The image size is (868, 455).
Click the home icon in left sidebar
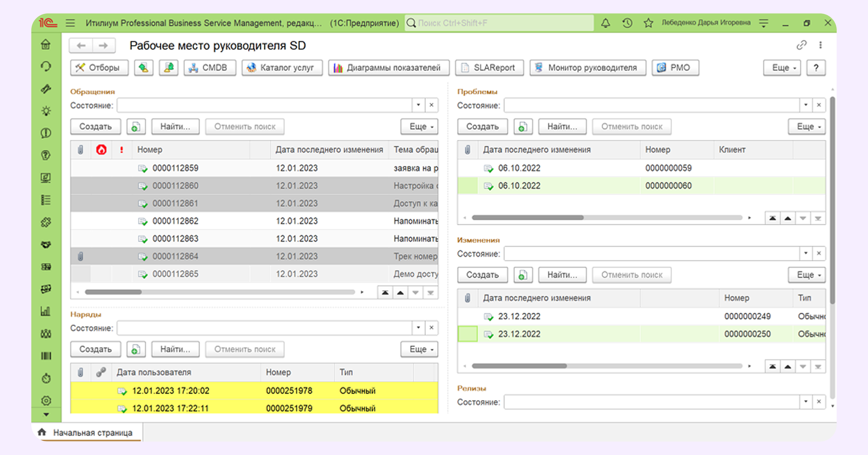click(46, 44)
